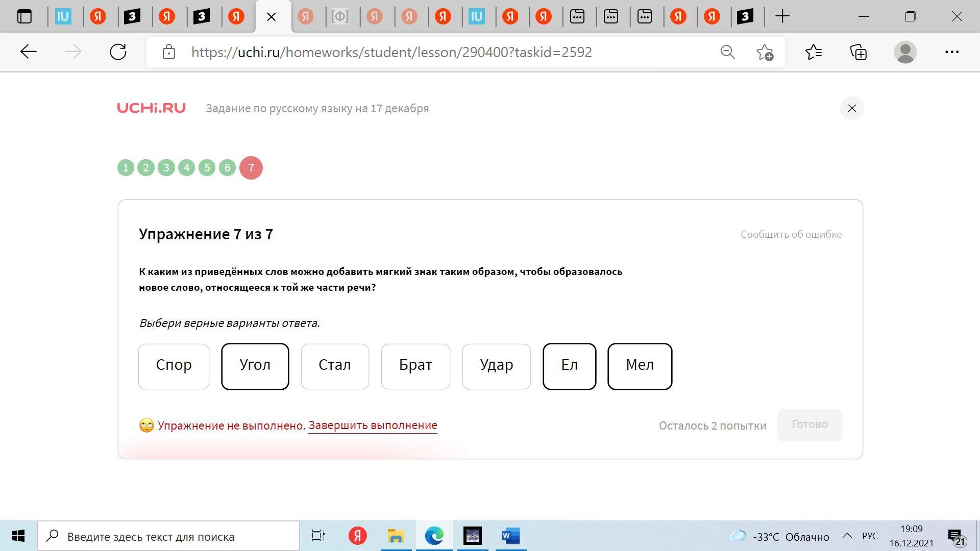Add this page to favorites star

click(x=765, y=52)
